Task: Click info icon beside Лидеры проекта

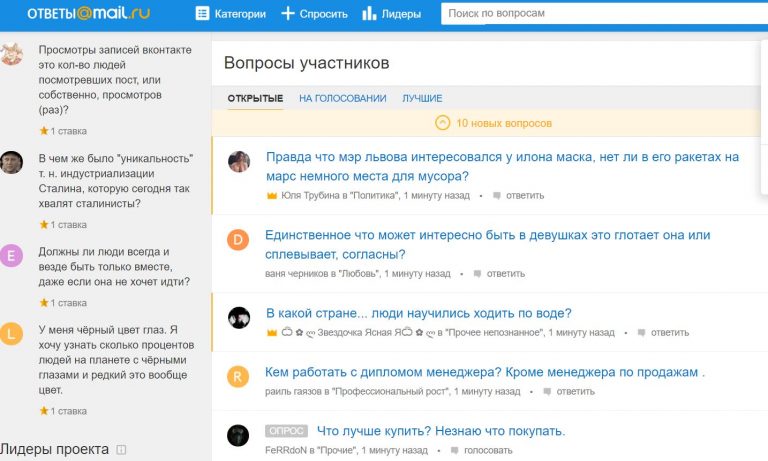Action: 121,449
